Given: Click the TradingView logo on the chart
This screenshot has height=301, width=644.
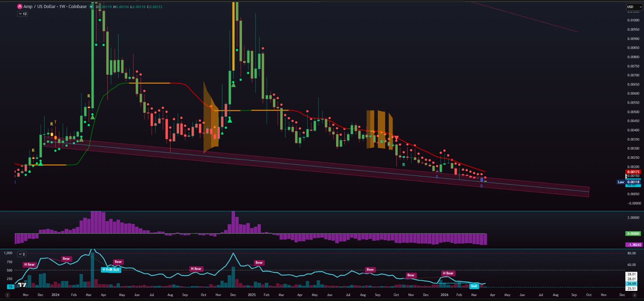Looking at the screenshot, I should click(23, 285).
